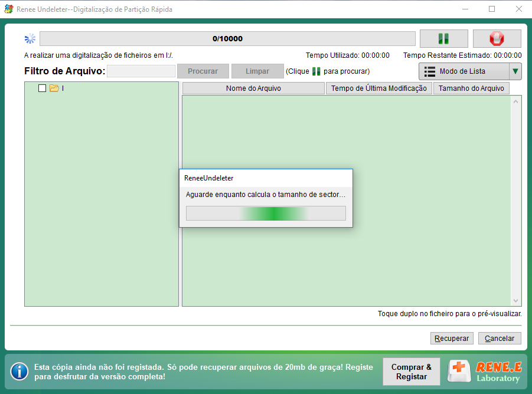Maximize the Renee Undeleter window
Screen dimensions: 532x394
[x=492, y=9]
